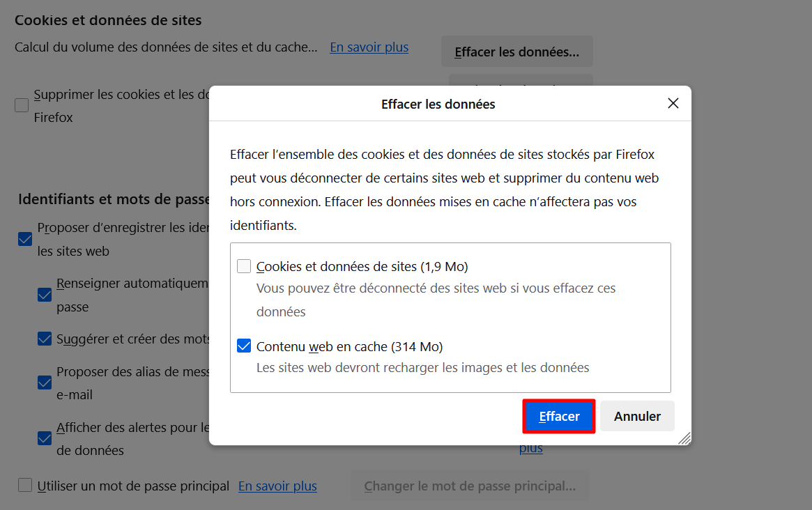Screen dimensions: 812x510
Task: Cancel the dialog with Annuler
Action: click(636, 415)
